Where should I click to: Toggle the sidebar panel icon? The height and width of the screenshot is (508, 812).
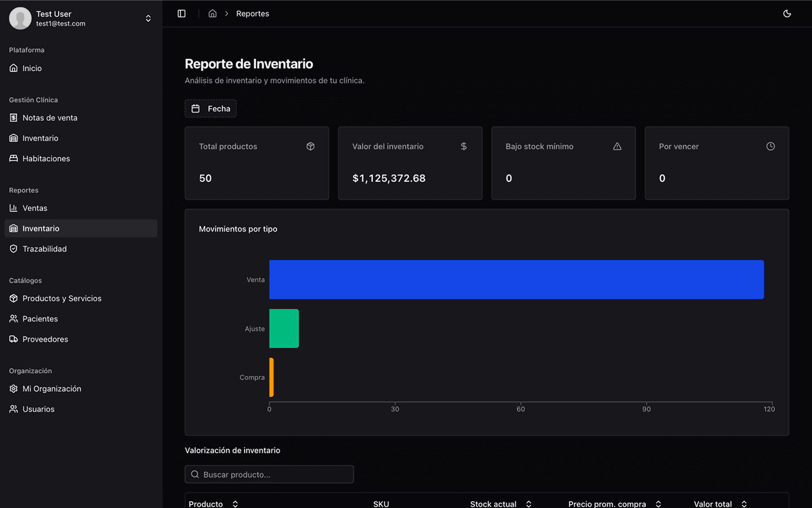(x=182, y=14)
